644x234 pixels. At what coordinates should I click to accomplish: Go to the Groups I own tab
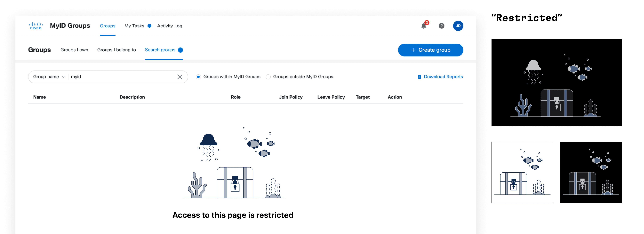coord(74,50)
